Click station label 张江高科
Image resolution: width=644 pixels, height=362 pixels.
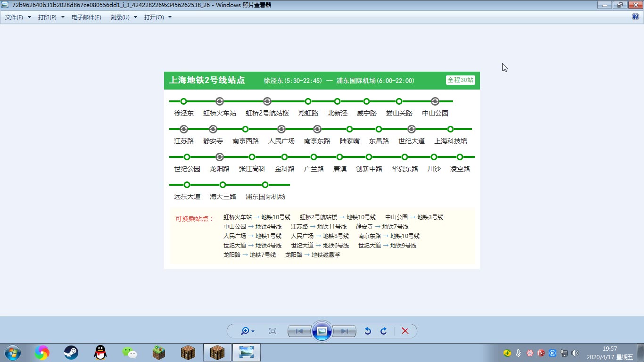252,169
